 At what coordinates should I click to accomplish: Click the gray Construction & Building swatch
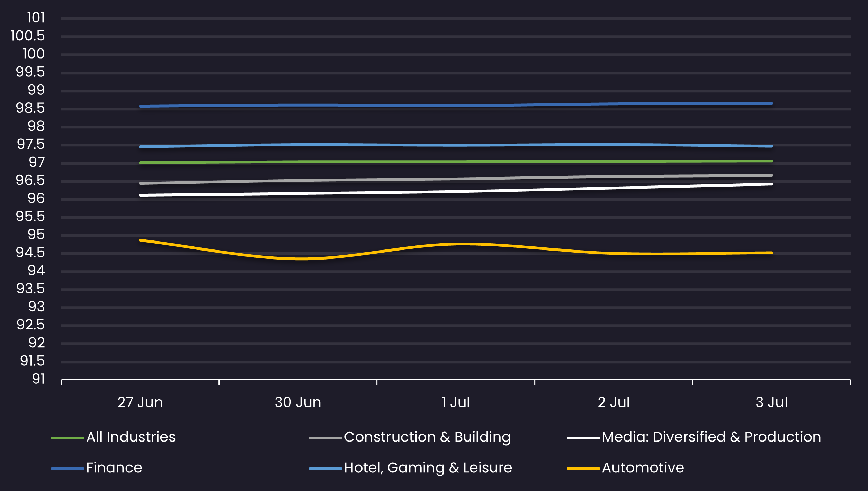coord(325,438)
